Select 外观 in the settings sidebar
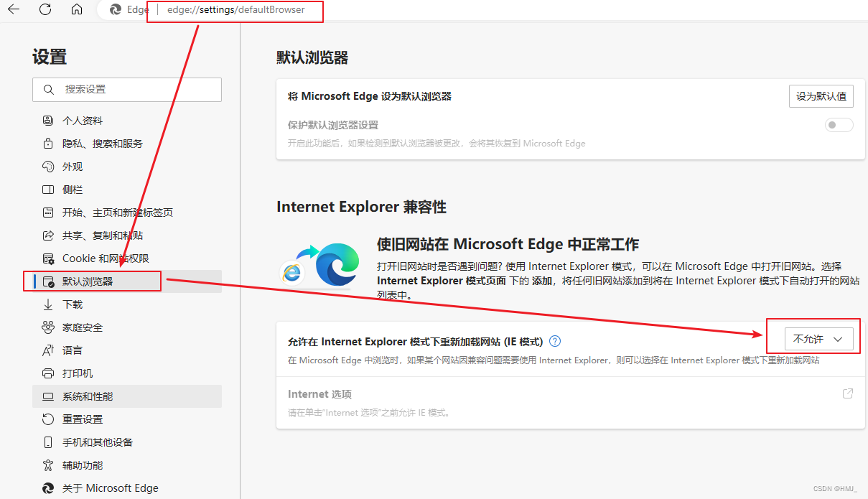This screenshot has width=868, height=499. [x=127, y=167]
